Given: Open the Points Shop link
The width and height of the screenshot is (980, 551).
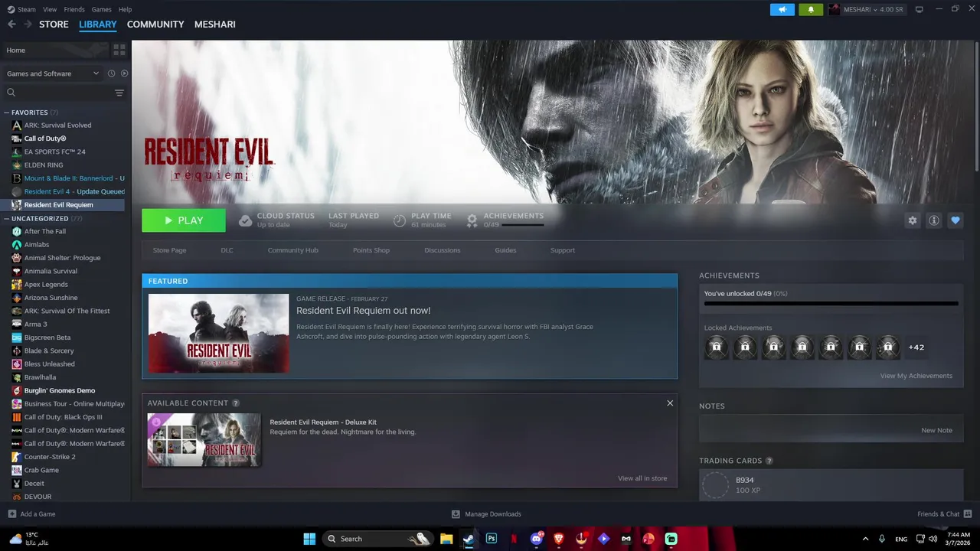Looking at the screenshot, I should (x=371, y=250).
